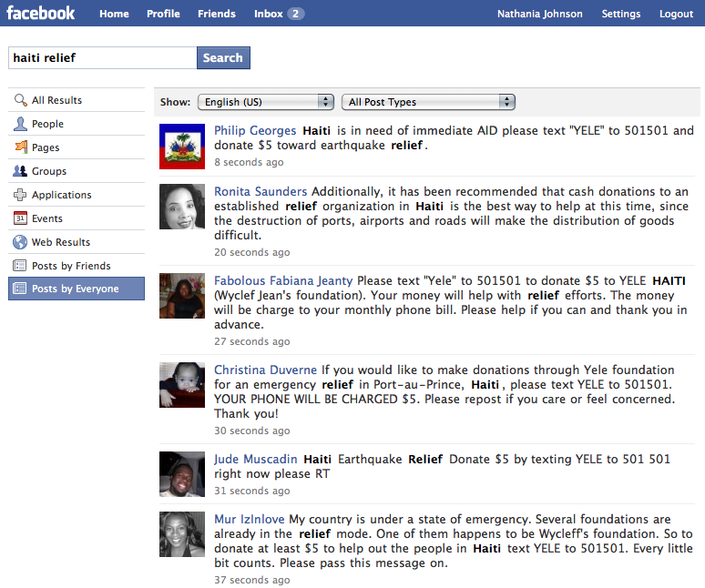Open Ronita Saunders profile link

tap(261, 192)
